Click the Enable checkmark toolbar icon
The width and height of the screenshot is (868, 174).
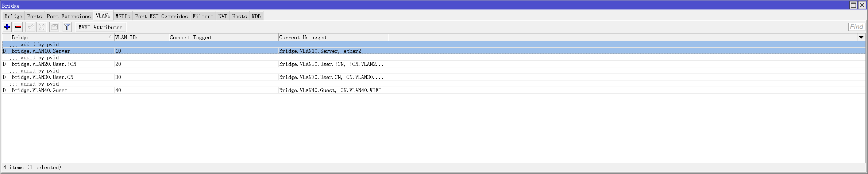[31, 27]
